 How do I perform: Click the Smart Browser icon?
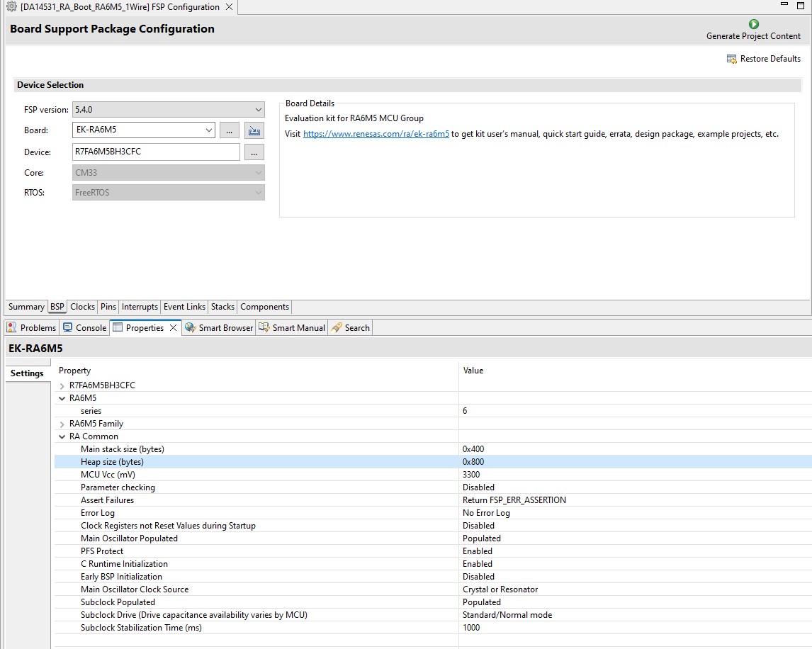tap(190, 327)
